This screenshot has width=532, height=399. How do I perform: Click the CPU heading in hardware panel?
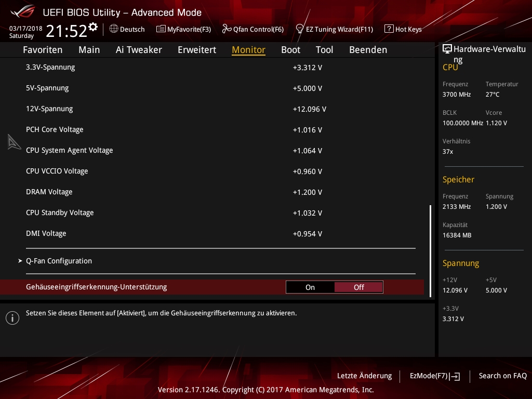pos(450,68)
